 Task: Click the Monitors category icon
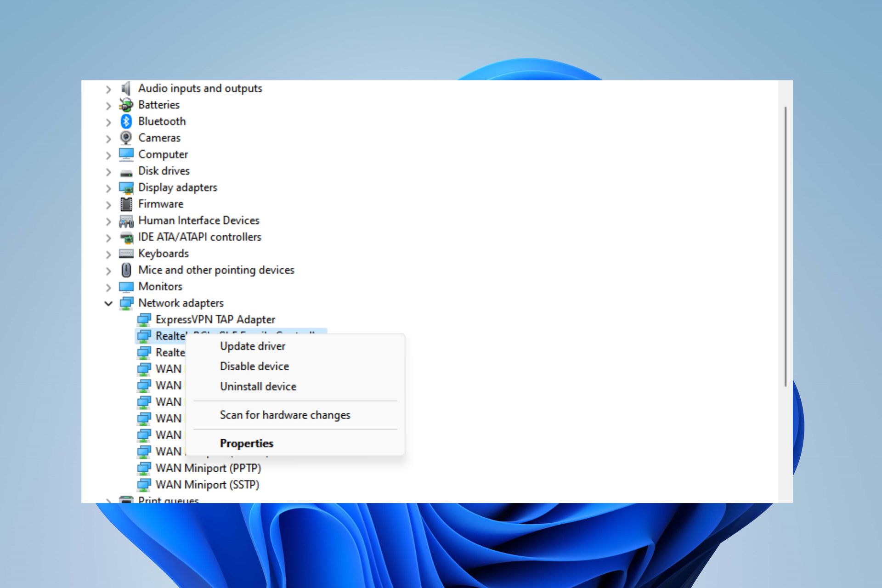click(x=126, y=287)
